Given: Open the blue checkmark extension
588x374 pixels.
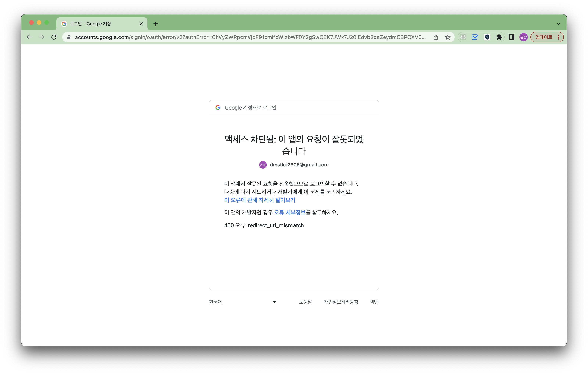Looking at the screenshot, I should tap(475, 37).
